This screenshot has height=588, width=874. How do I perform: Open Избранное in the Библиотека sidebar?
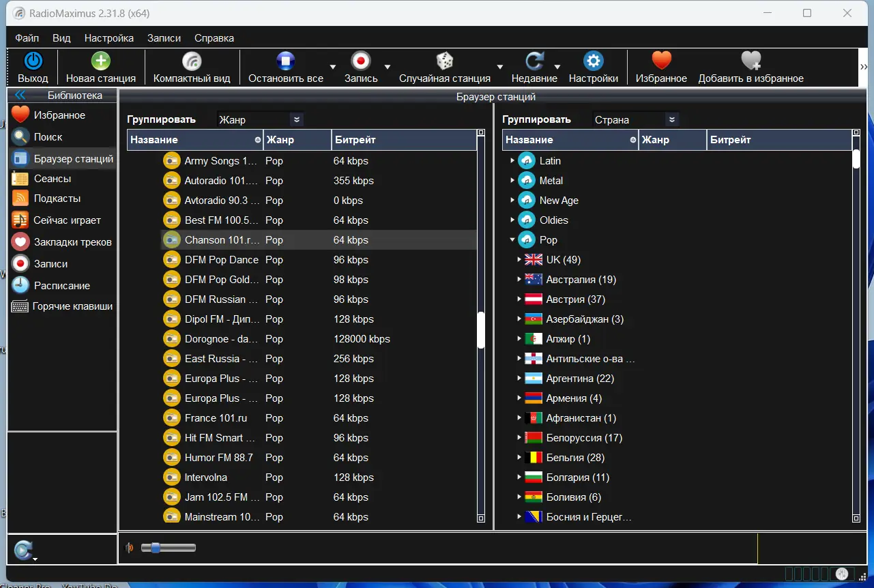tap(62, 115)
